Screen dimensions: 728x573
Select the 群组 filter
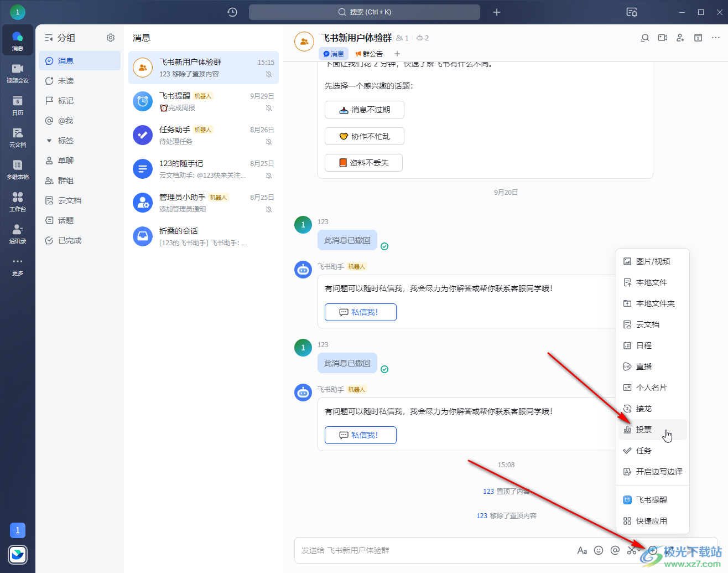80,180
